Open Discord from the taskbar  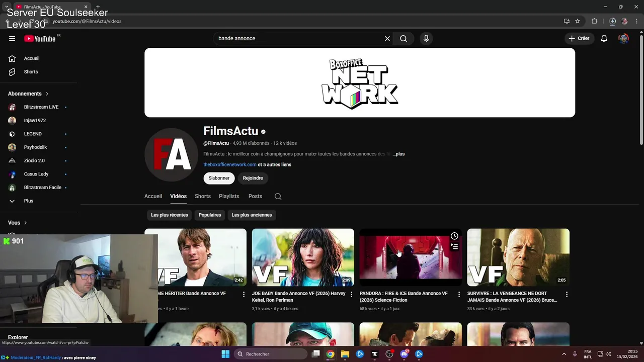[x=404, y=354]
